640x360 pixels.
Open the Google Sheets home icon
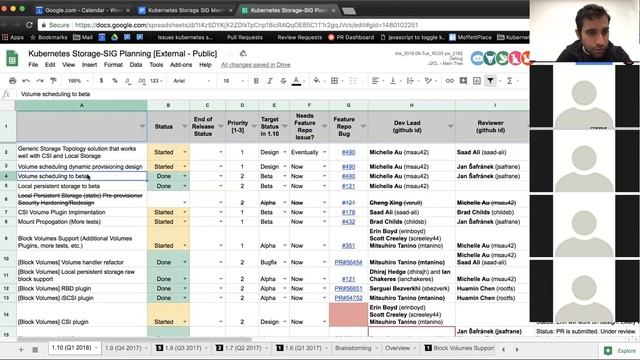tap(12, 59)
